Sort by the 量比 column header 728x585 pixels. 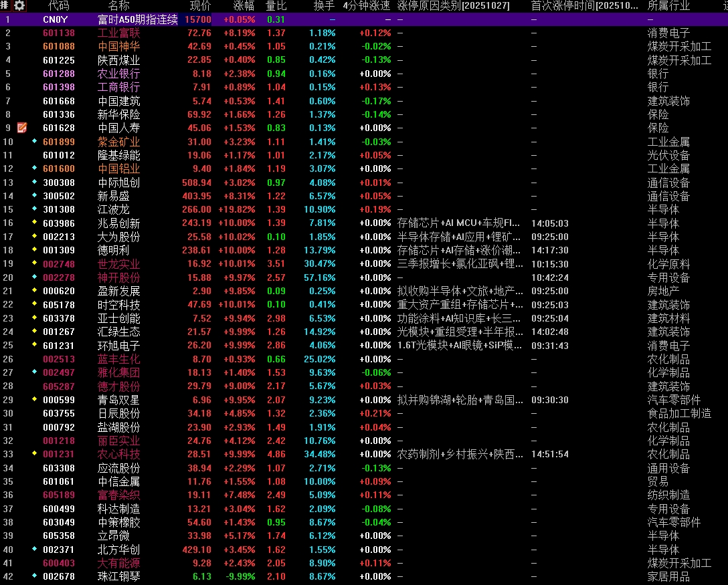(276, 5)
